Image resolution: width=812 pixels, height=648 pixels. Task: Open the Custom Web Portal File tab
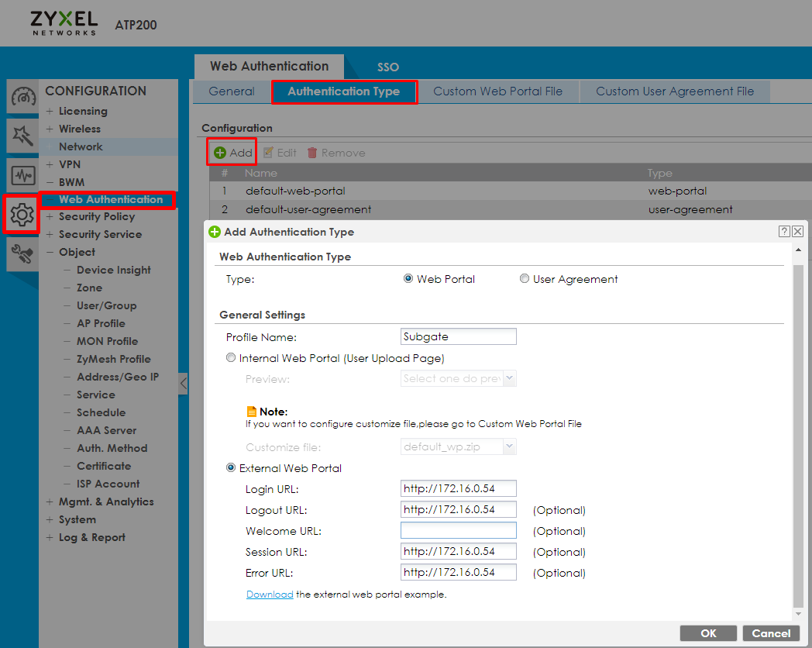(x=497, y=91)
